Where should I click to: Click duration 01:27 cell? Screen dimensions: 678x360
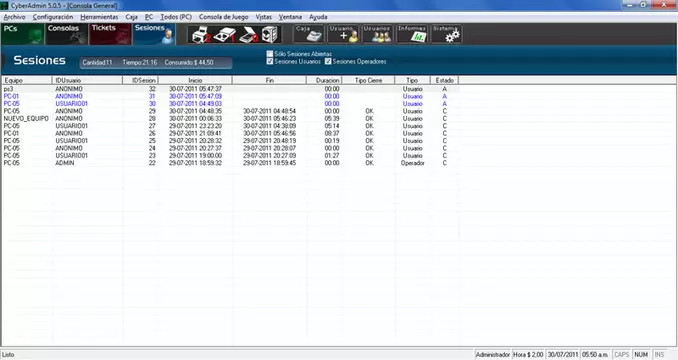pos(332,156)
